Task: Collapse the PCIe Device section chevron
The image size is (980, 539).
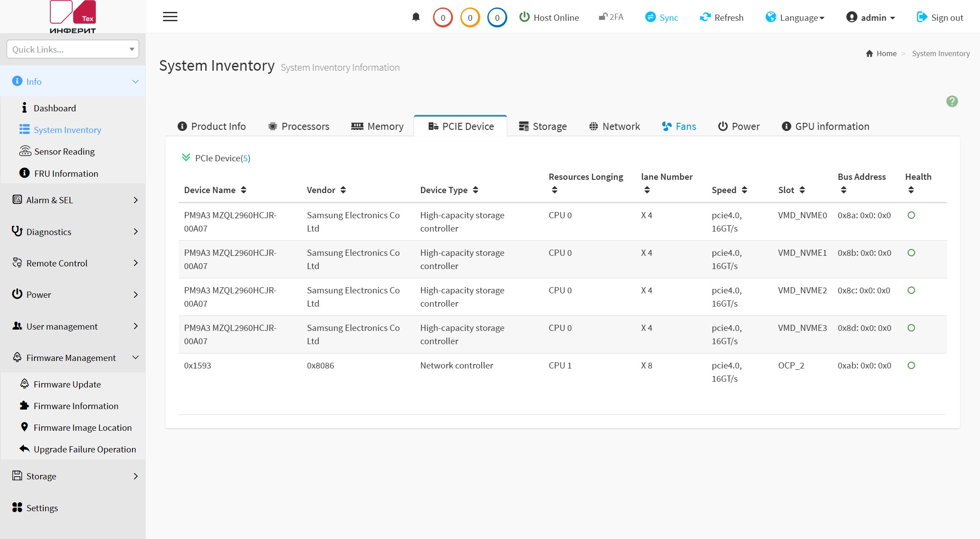Action: [x=186, y=157]
